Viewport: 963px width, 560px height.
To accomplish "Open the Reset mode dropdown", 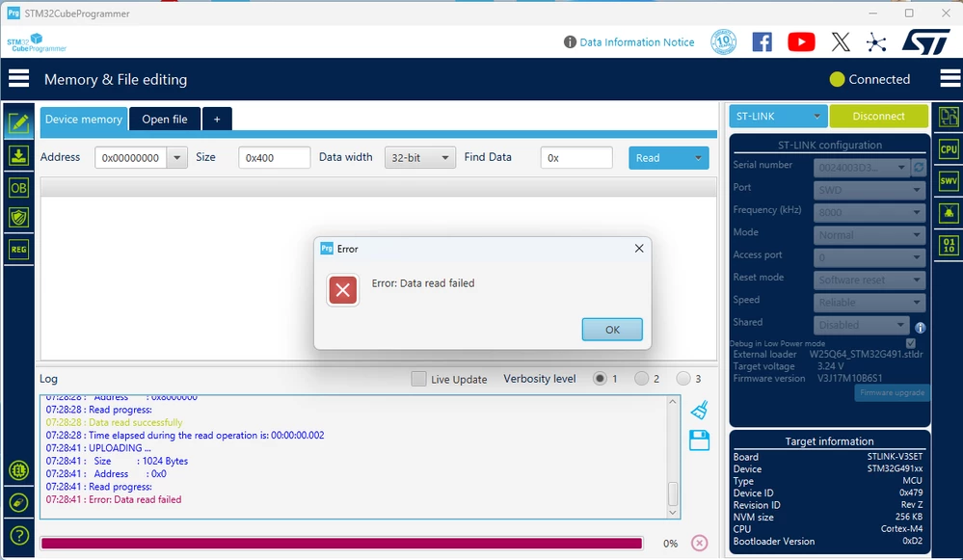I will [x=869, y=280].
